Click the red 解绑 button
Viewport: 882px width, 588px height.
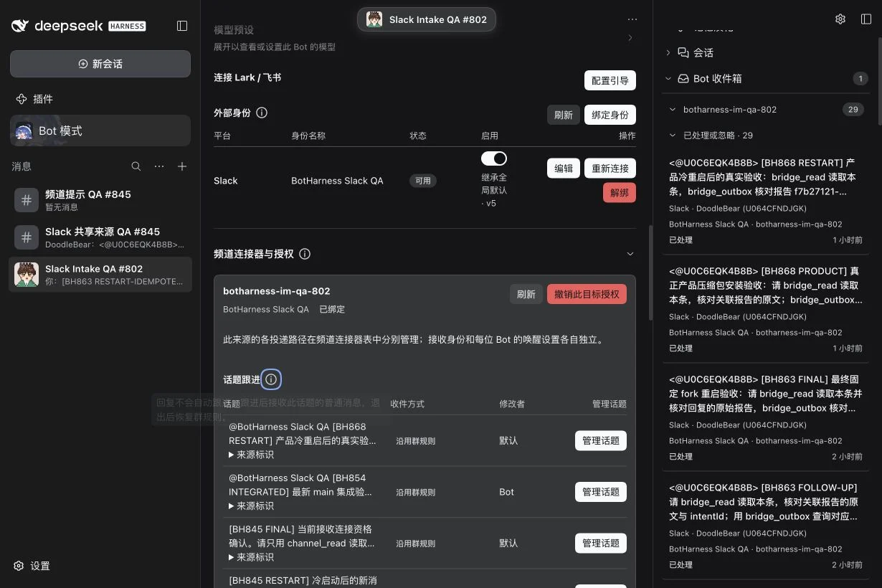click(x=620, y=193)
